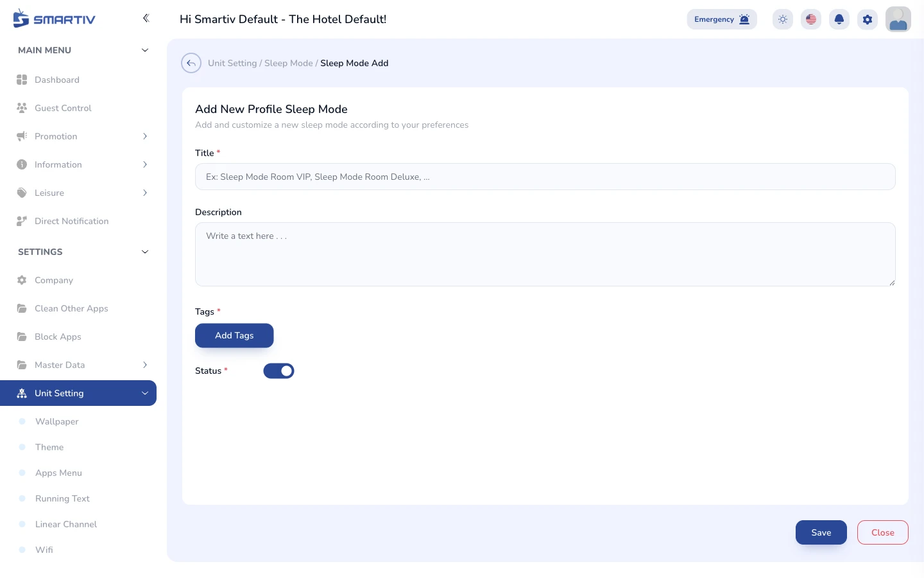Select Wallpaper under Unit Setting

click(57, 421)
